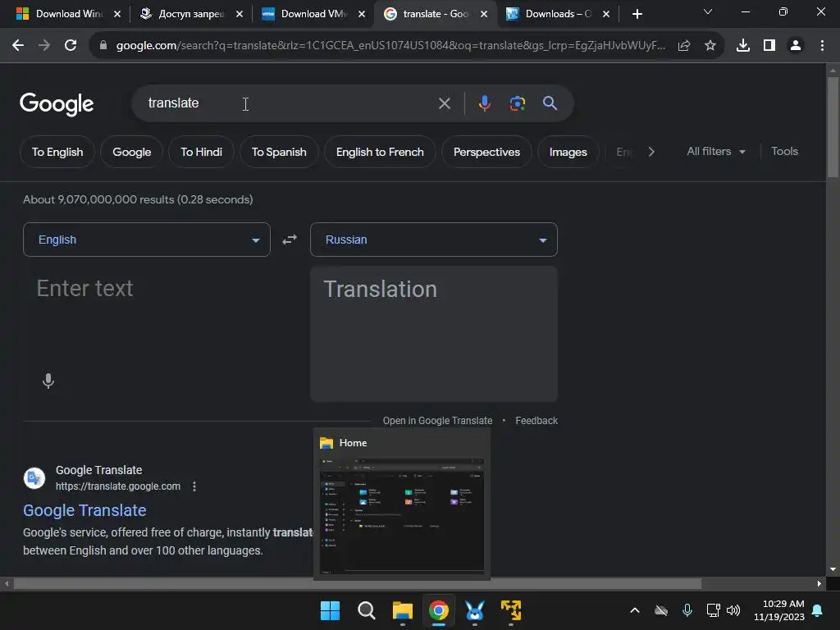
Task: Select the To Spanish chip
Action: coord(279,152)
